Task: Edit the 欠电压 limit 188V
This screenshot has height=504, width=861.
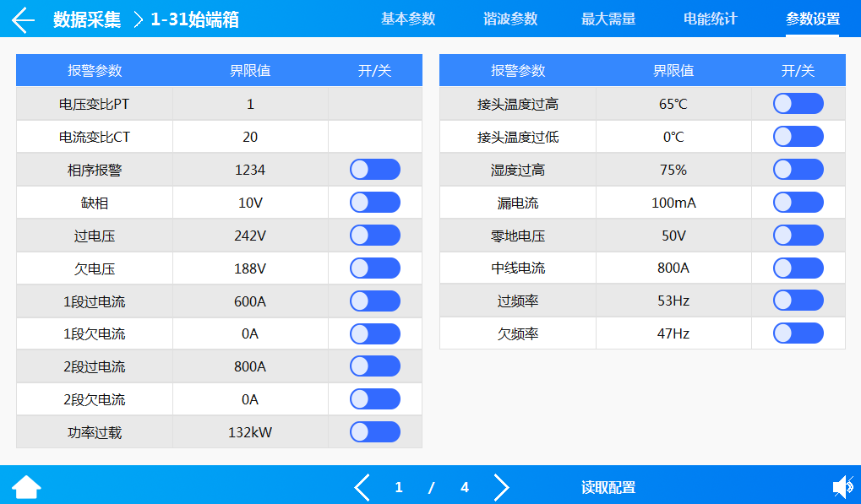Action: [x=250, y=268]
